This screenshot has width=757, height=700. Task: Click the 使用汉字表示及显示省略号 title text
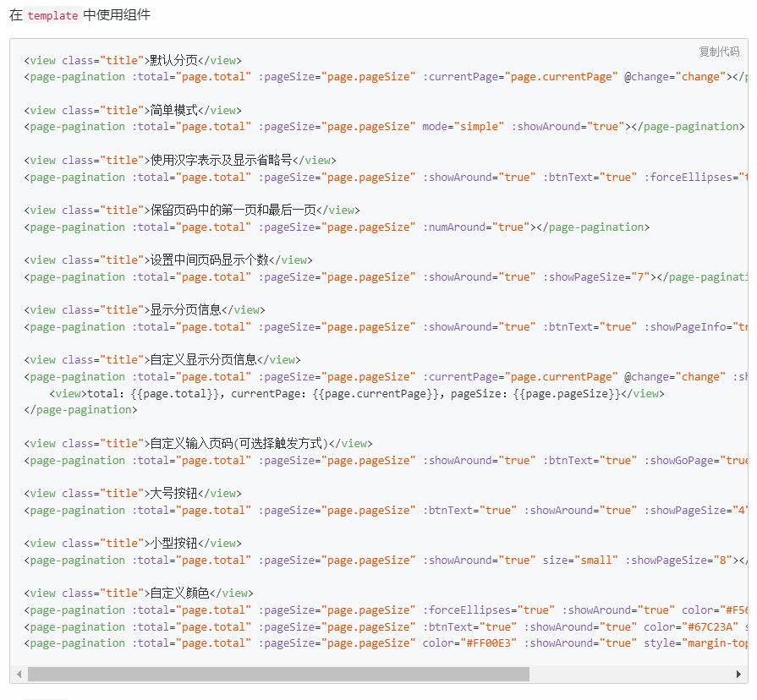pos(221,160)
